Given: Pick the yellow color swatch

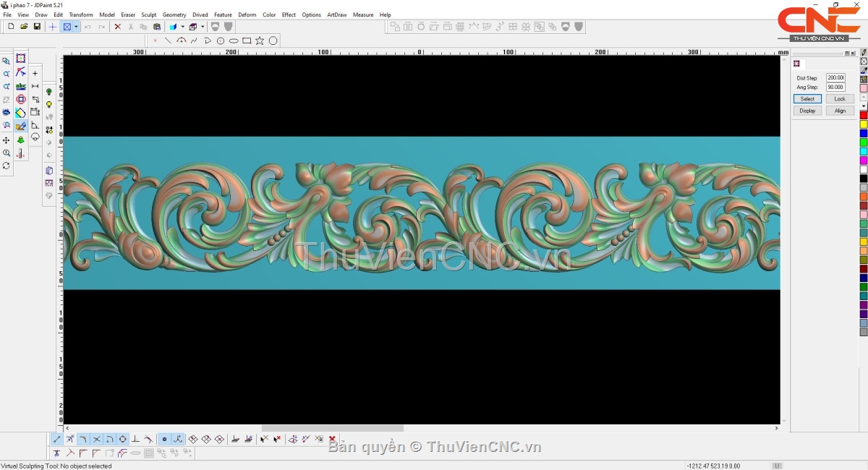Looking at the screenshot, I should [864, 124].
